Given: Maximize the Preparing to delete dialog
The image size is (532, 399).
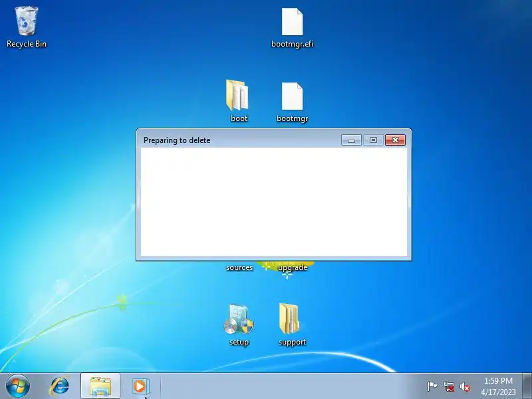Looking at the screenshot, I should pos(373,140).
